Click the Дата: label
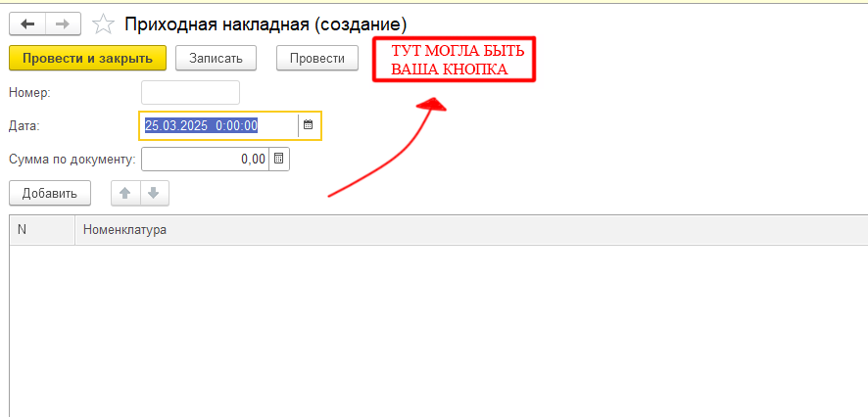Viewport: 868px width, 417px height. pyautogui.click(x=24, y=125)
